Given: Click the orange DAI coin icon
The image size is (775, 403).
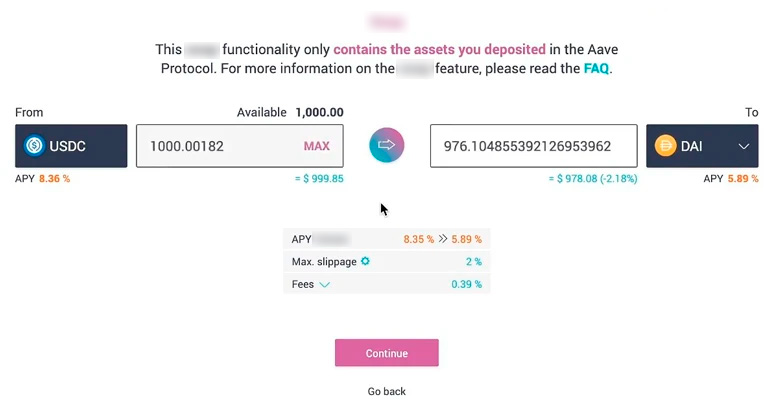Looking at the screenshot, I should point(665,146).
